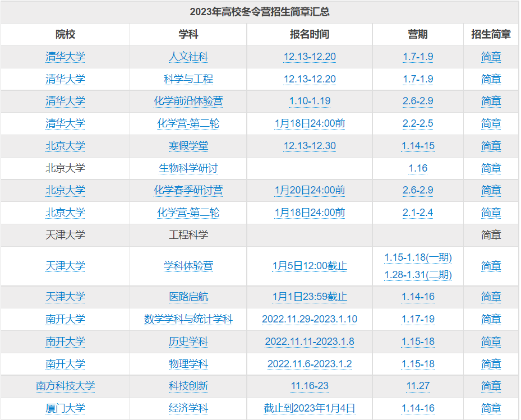
Task: Open the 化学前沿体验营 link
Action: [188, 101]
